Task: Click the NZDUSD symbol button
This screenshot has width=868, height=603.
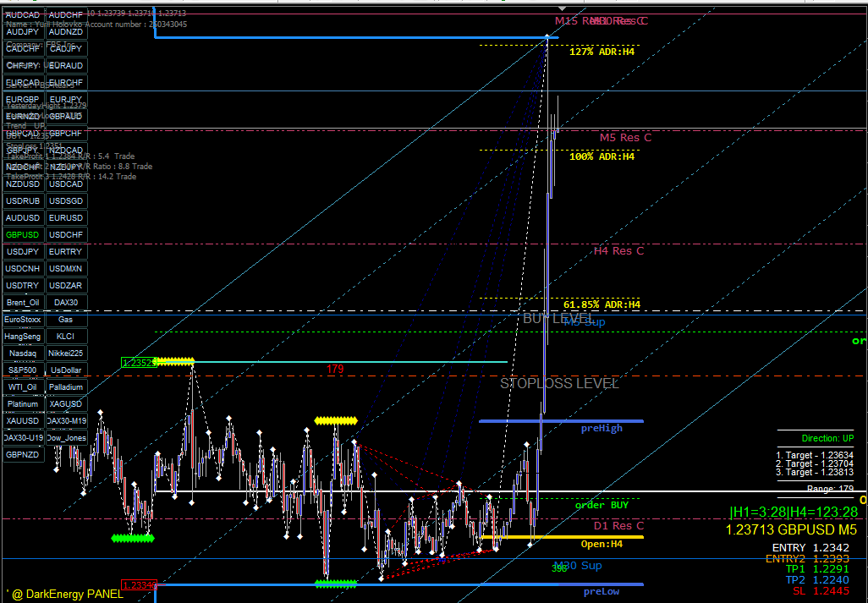Action: [x=23, y=184]
